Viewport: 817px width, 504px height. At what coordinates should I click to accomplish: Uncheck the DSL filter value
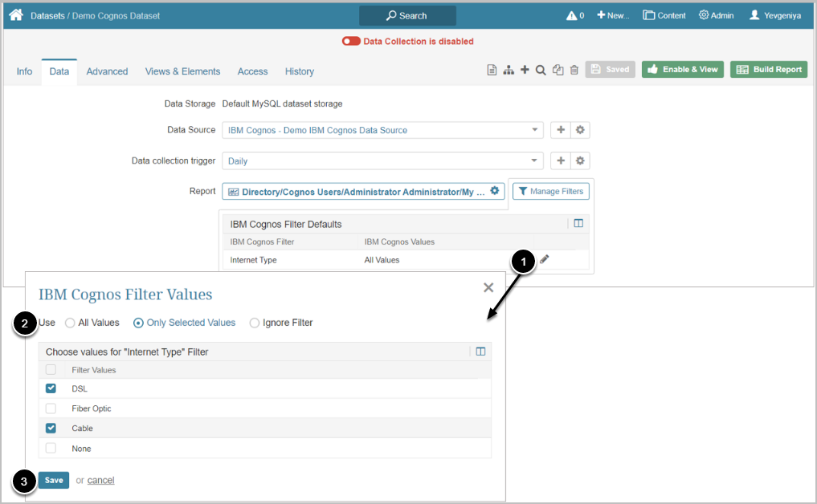pyautogui.click(x=51, y=388)
